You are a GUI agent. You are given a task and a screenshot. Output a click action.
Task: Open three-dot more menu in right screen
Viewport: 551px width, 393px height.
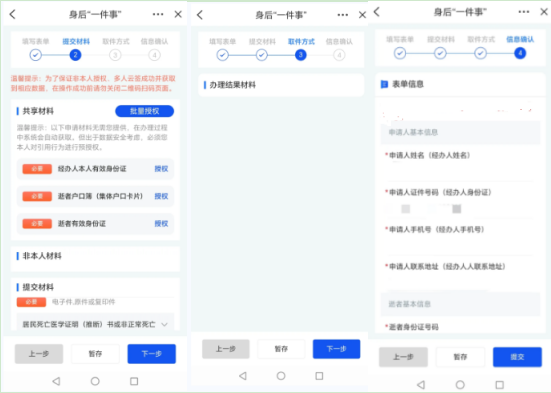pyautogui.click(x=524, y=12)
